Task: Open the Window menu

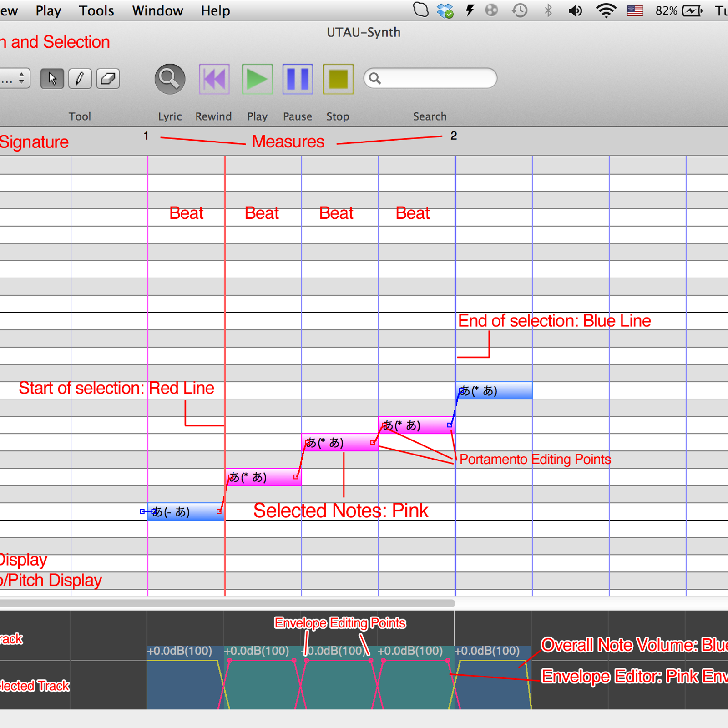Action: click(157, 10)
